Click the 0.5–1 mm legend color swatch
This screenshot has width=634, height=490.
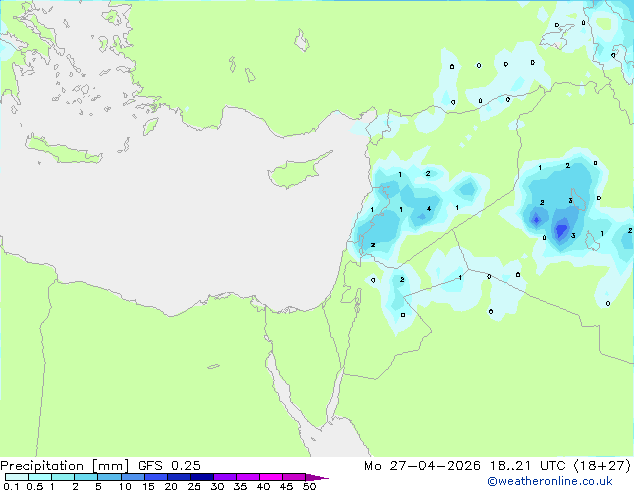point(40,477)
